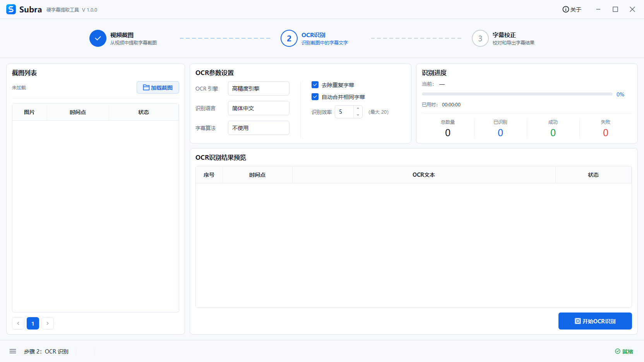
Task: Open the 字幕算法 dropdown showing 不使用
Action: [259, 128]
